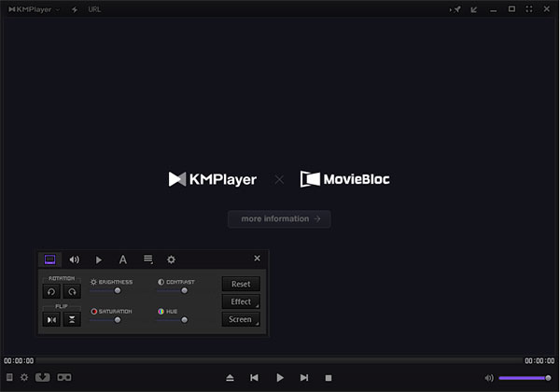
Task: Open the preferences gear tab in control box
Action: 171,259
